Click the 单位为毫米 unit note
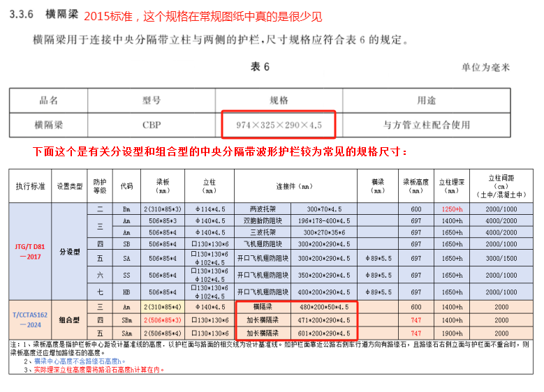This screenshot has width=544, height=392. pyautogui.click(x=485, y=68)
